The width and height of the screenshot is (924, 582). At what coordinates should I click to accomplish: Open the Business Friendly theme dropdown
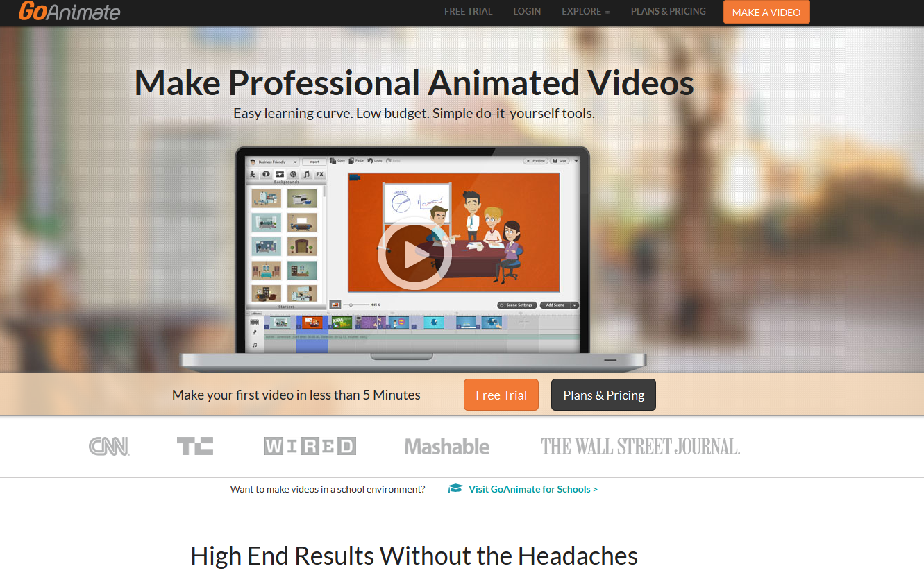274,162
